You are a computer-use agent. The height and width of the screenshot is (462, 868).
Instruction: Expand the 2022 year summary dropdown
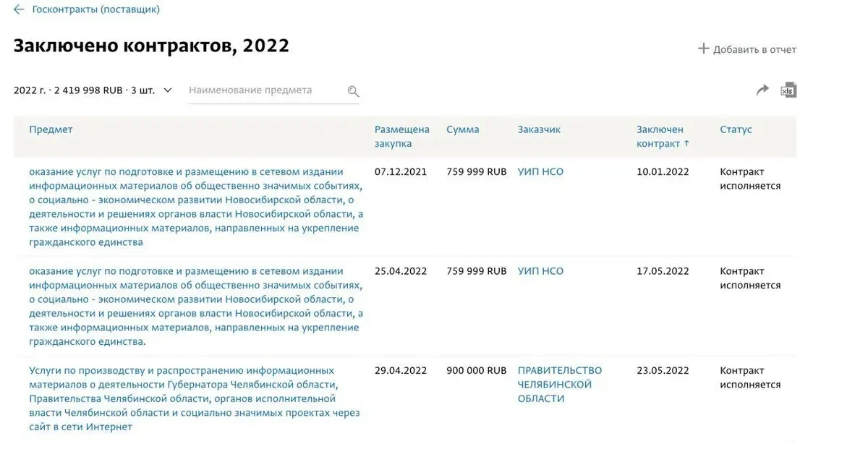coord(168,90)
